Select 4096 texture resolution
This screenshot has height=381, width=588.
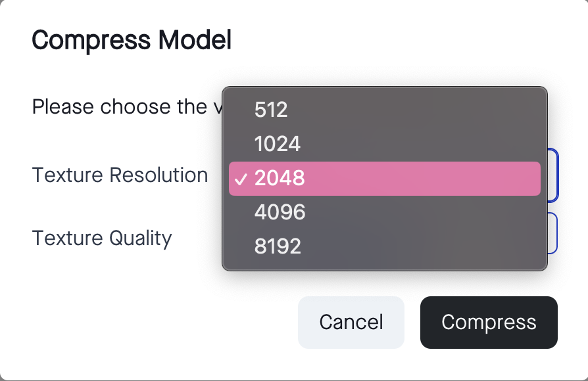(x=280, y=212)
